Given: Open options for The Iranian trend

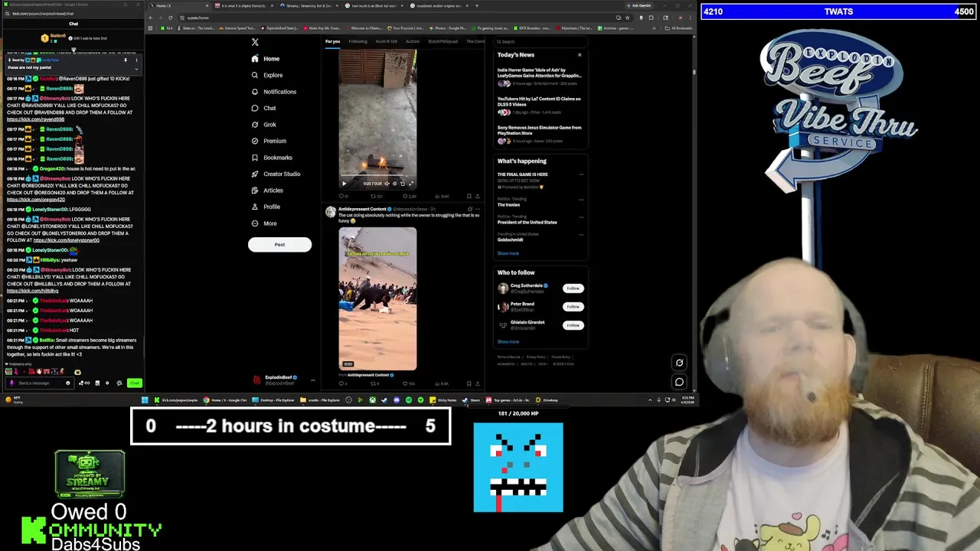Looking at the screenshot, I should pyautogui.click(x=581, y=200).
